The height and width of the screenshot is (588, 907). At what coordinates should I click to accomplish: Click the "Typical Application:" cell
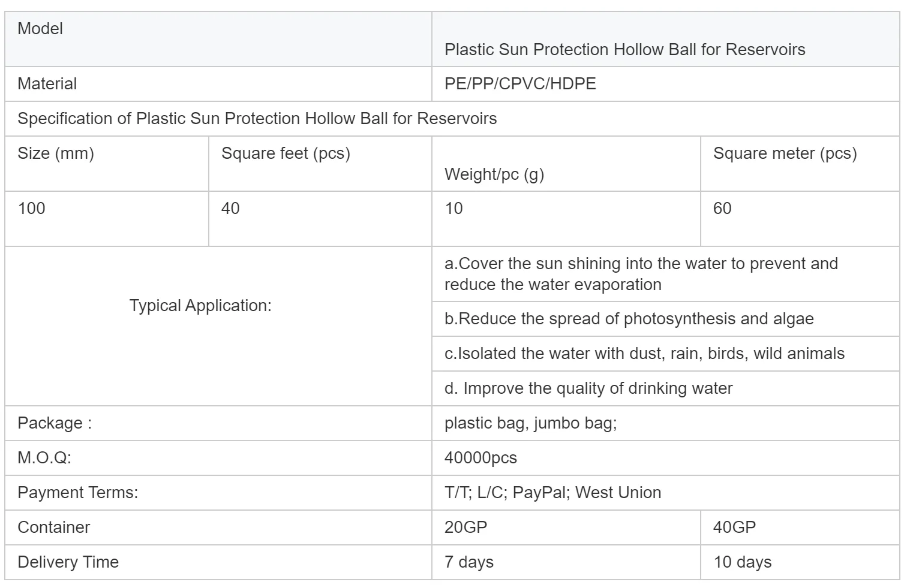point(200,306)
